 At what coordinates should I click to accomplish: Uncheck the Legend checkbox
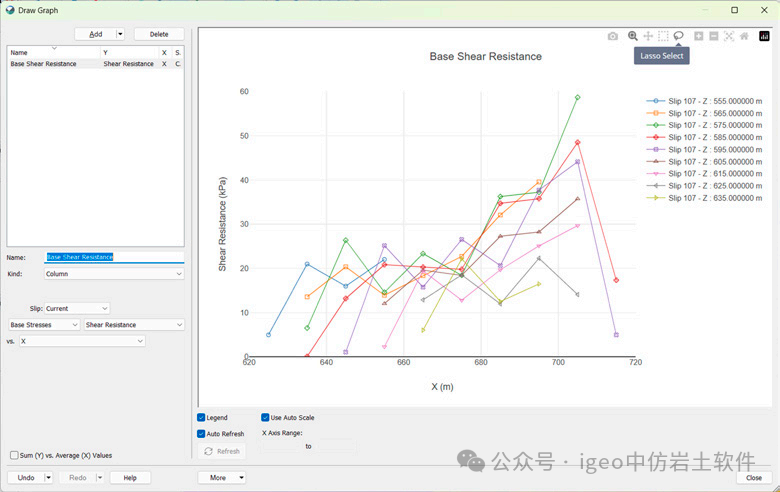tap(202, 418)
